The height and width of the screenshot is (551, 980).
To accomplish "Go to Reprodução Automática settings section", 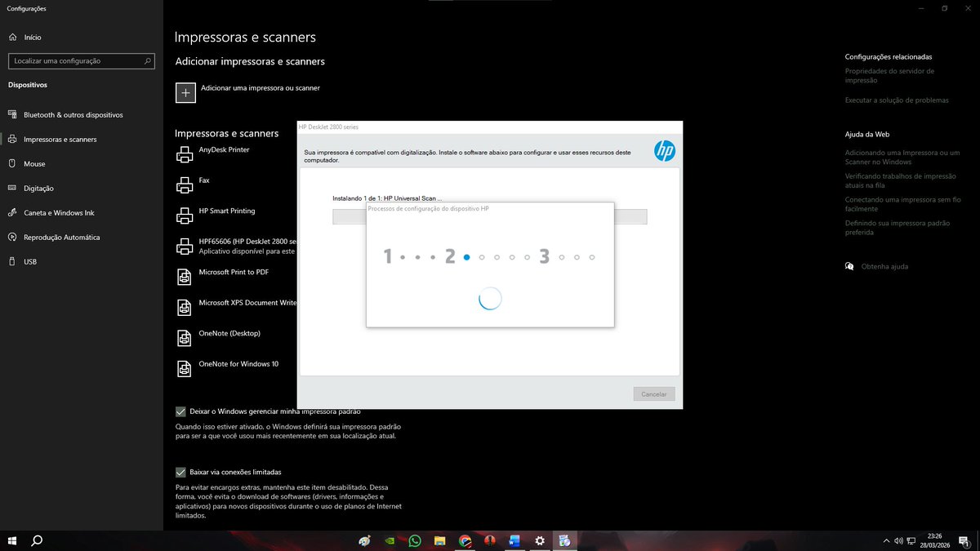I will pyautogui.click(x=82, y=238).
